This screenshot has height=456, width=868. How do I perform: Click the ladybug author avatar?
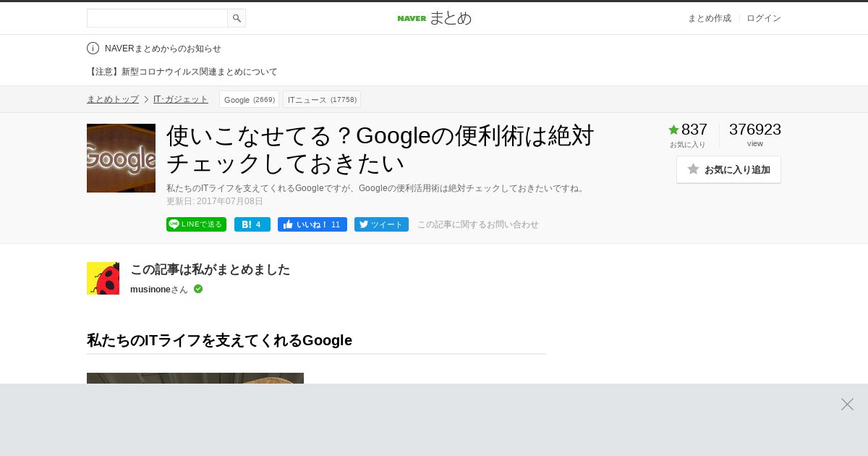click(103, 278)
